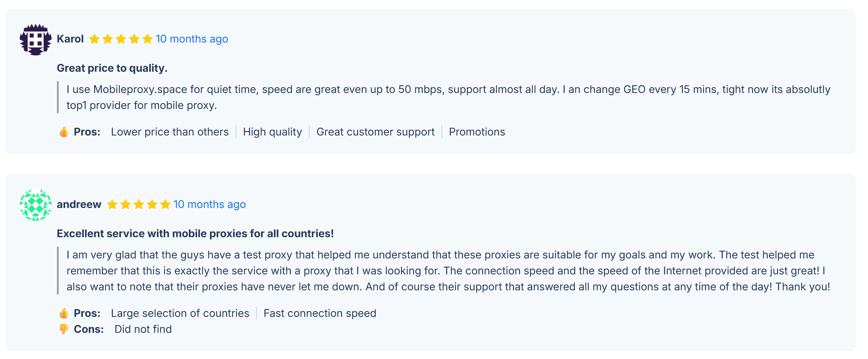Select the "Large selection of countries" pro tag
Screen dimensions: 868x359
coord(180,313)
